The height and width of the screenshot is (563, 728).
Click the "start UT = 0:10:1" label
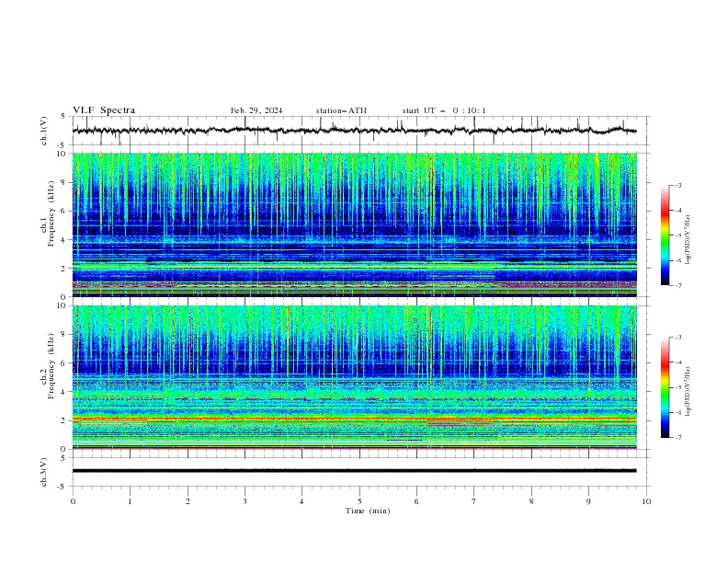444,110
